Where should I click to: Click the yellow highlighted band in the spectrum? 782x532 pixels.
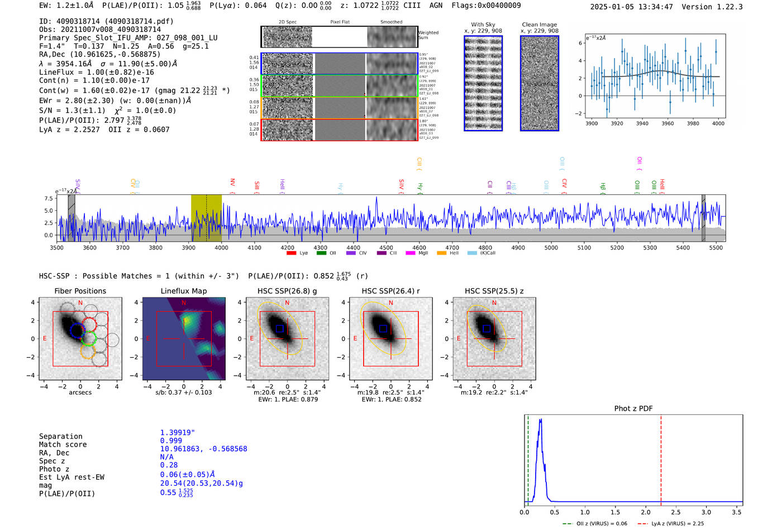click(206, 218)
